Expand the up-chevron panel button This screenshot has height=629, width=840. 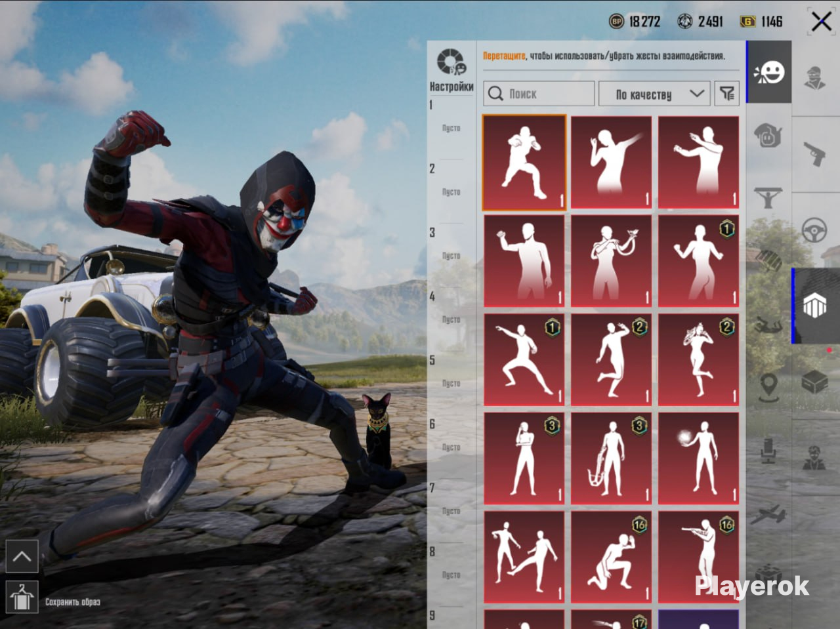tap(22, 557)
